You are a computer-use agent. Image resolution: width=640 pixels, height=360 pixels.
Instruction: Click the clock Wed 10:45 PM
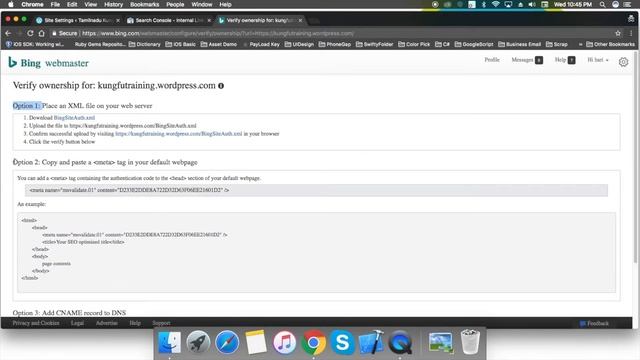(x=573, y=4)
